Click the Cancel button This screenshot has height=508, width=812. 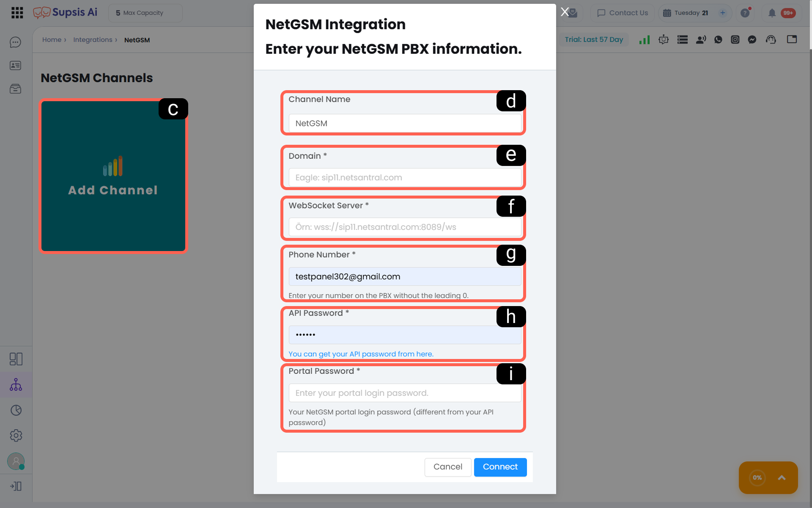tap(448, 467)
